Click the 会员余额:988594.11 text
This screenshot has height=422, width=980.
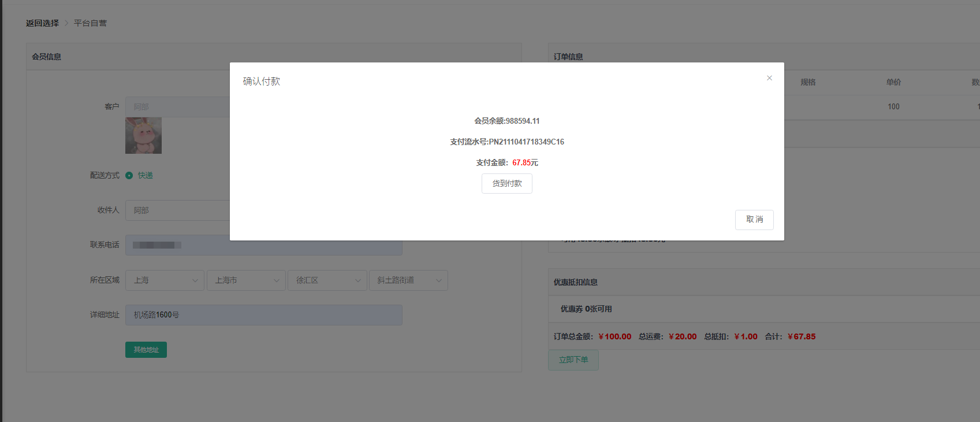[x=507, y=121]
